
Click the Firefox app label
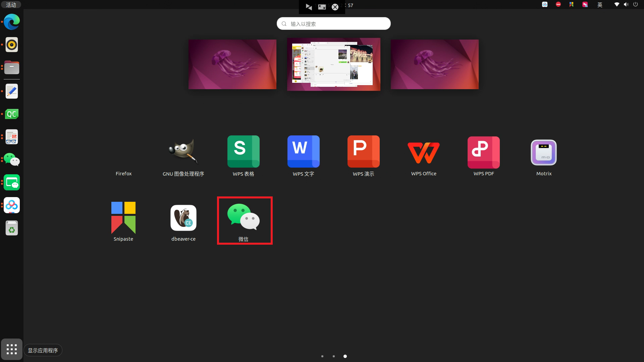(x=123, y=174)
